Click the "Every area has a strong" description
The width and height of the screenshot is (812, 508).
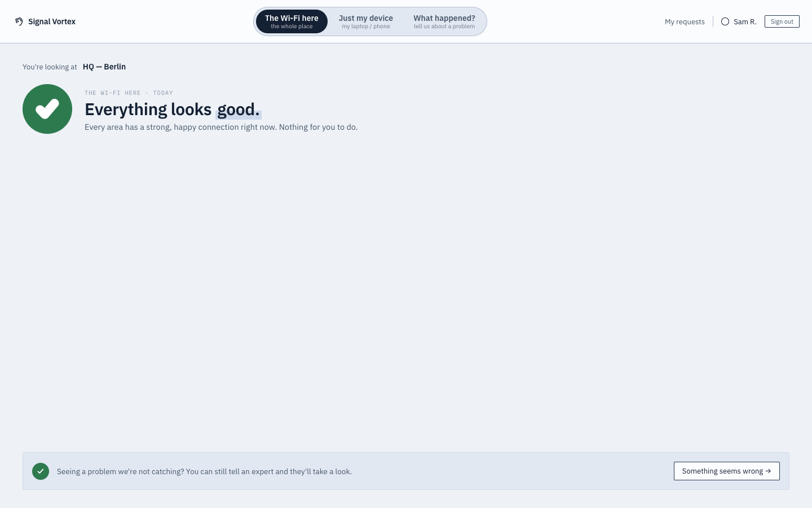tap(221, 127)
